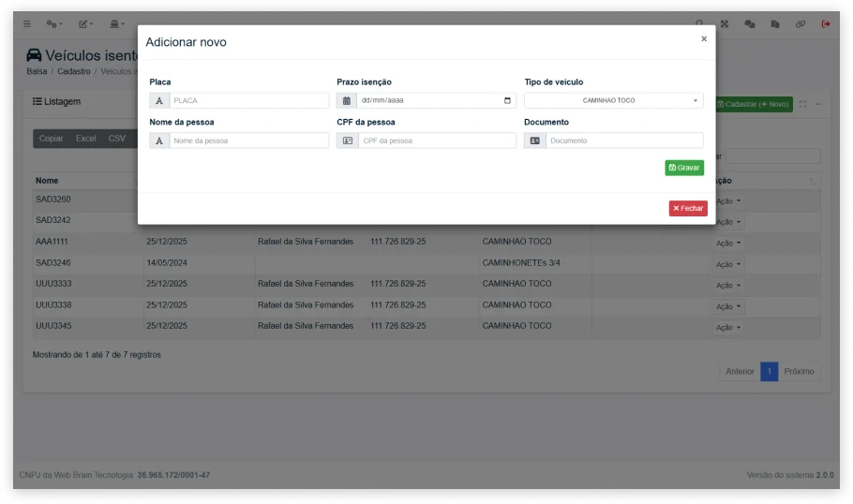
Task: Open Ação dropdown for SAD3246 row
Action: coord(728,264)
